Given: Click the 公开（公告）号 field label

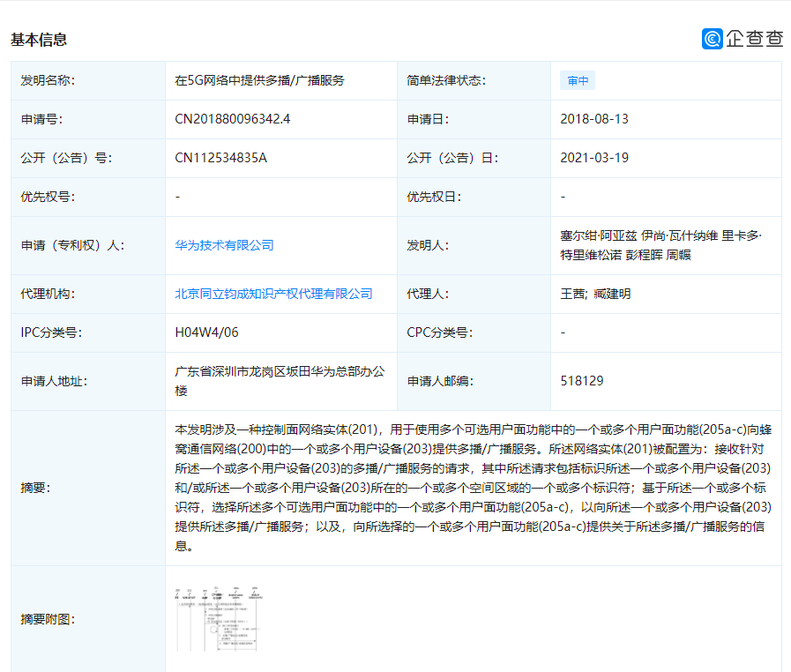Looking at the screenshot, I should click(x=66, y=158).
